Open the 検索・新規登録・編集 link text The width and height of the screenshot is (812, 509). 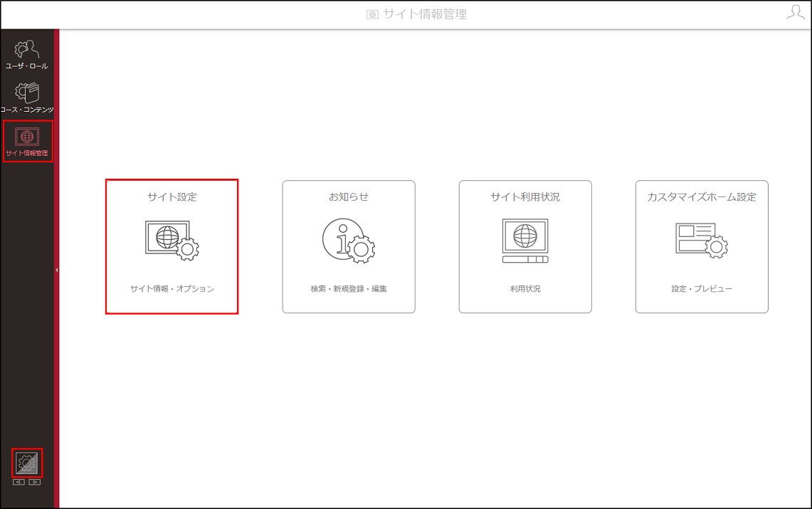(x=349, y=288)
